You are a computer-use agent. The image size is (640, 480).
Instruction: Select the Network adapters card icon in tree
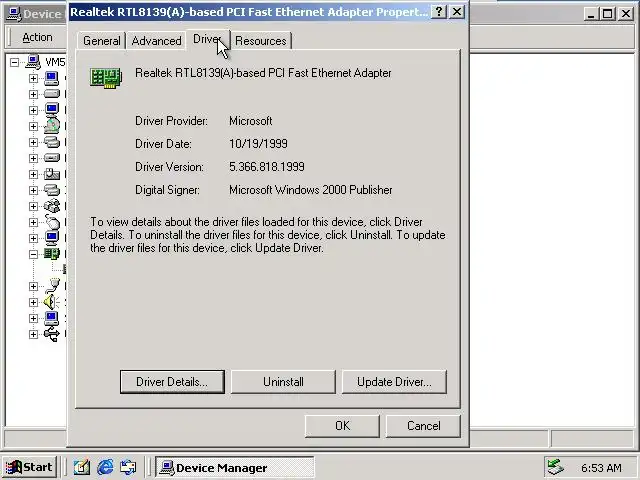[52, 254]
